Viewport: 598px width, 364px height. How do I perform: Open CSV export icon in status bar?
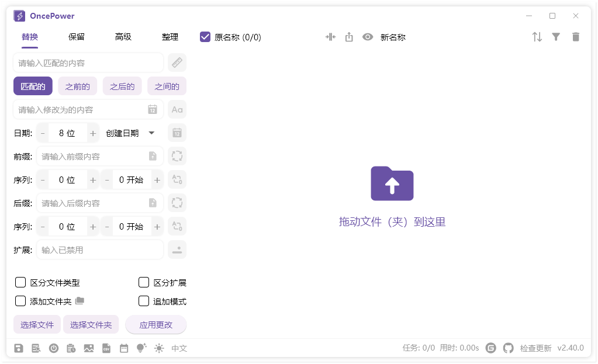click(106, 348)
